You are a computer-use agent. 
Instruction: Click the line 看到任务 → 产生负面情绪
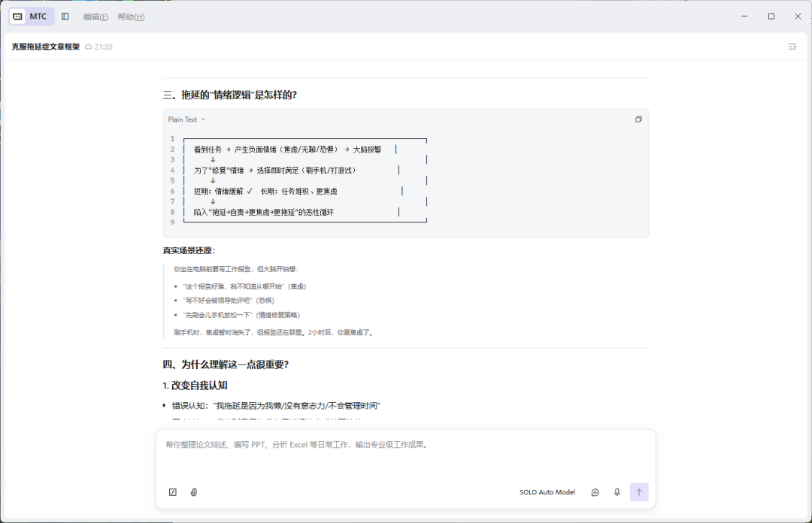pos(287,150)
